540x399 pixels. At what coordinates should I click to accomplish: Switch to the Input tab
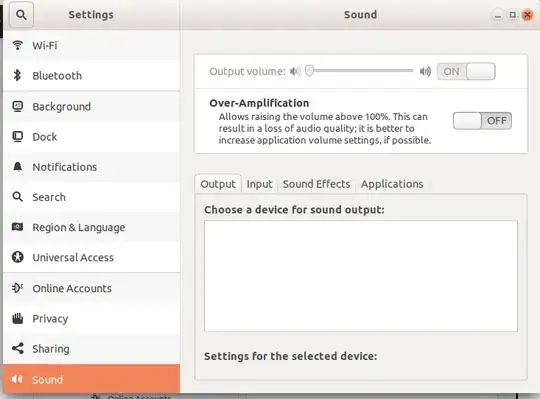[259, 184]
